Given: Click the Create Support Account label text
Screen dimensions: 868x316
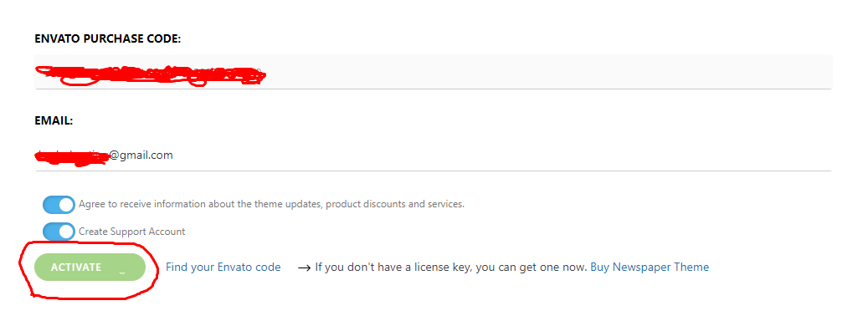Looking at the screenshot, I should 131,232.
